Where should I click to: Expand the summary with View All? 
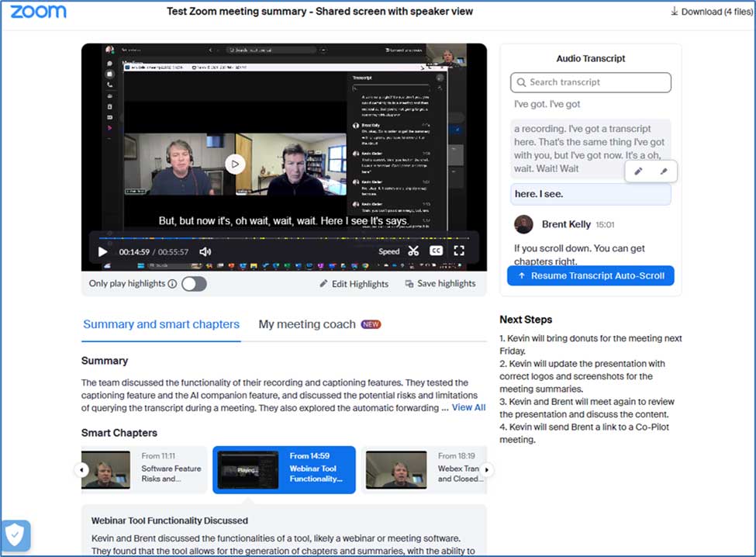tap(468, 407)
